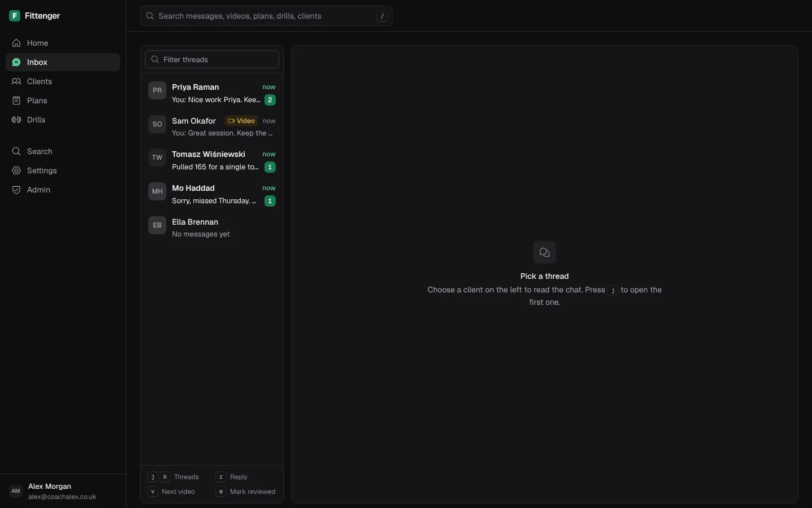Open Tomasz Wiśniewski's thread
This screenshot has height=508, width=812.
(212, 160)
